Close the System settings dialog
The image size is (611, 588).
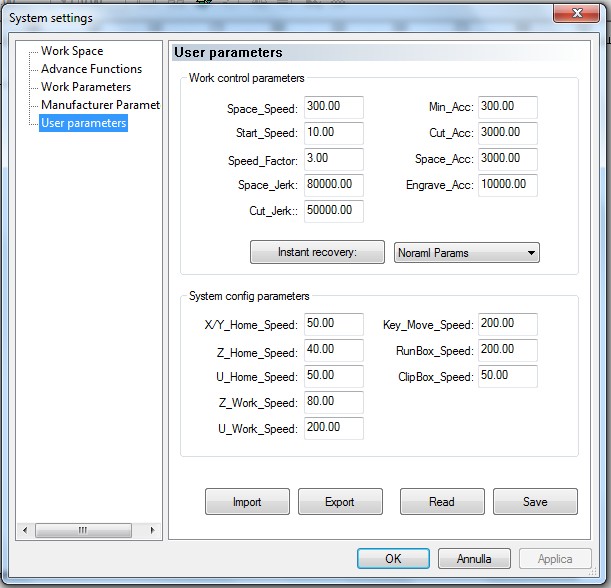pyautogui.click(x=578, y=13)
